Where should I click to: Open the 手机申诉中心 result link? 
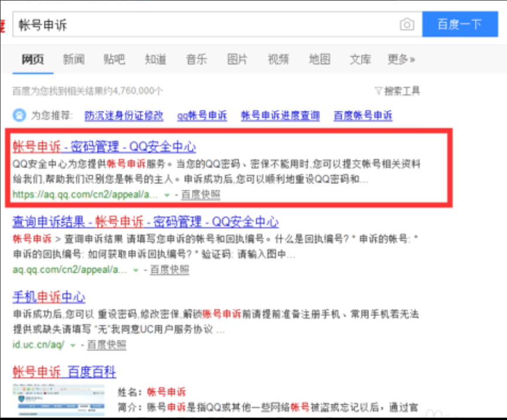point(48,297)
